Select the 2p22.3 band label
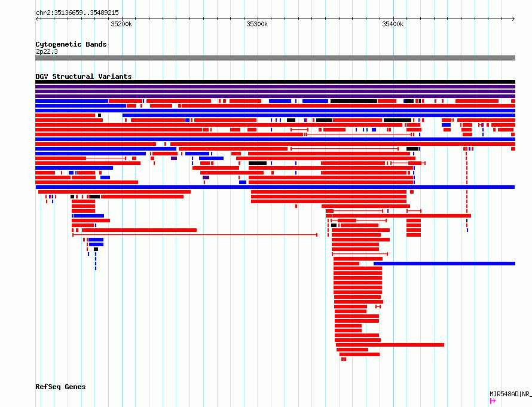532x407 pixels. pos(47,51)
